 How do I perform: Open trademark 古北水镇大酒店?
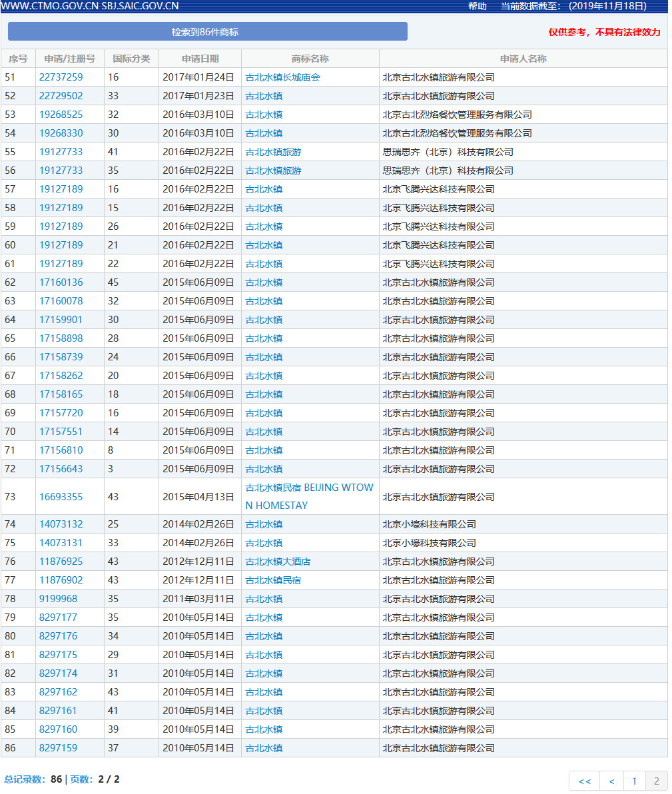(x=278, y=562)
